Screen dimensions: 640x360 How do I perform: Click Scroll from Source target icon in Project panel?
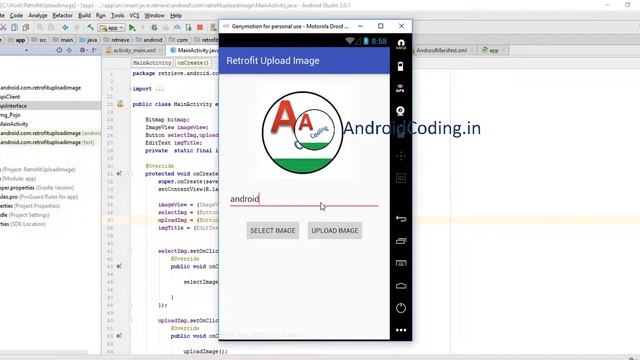click(59, 50)
